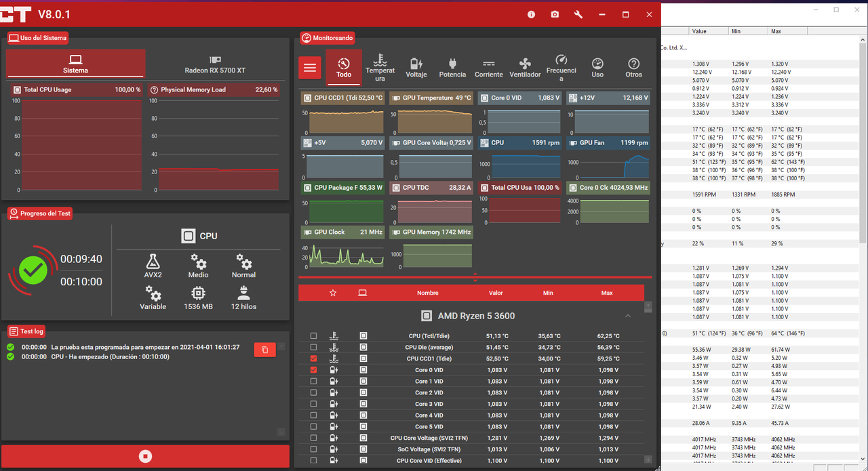Switch to the Sistema tab
This screenshot has height=471, width=868.
point(75,63)
